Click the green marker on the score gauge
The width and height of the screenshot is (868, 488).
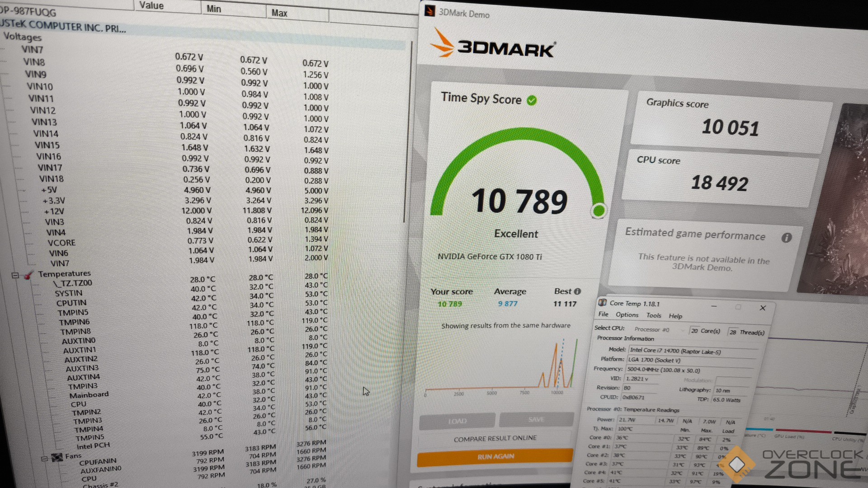pos(599,211)
